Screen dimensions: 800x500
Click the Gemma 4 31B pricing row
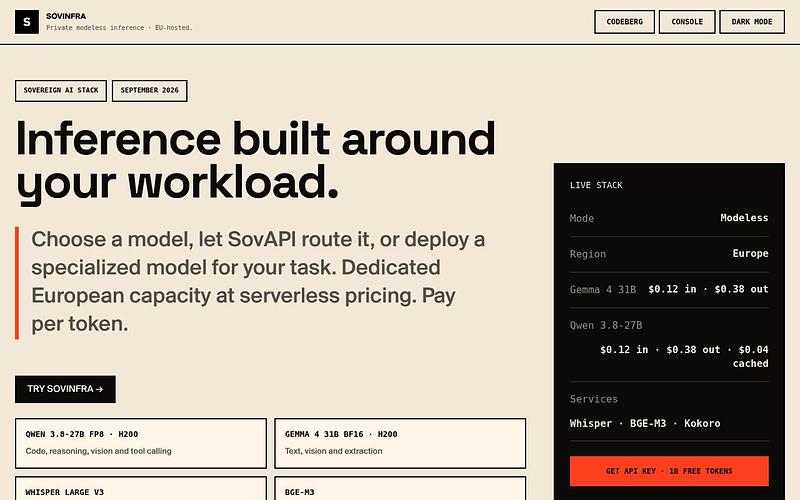(x=669, y=289)
